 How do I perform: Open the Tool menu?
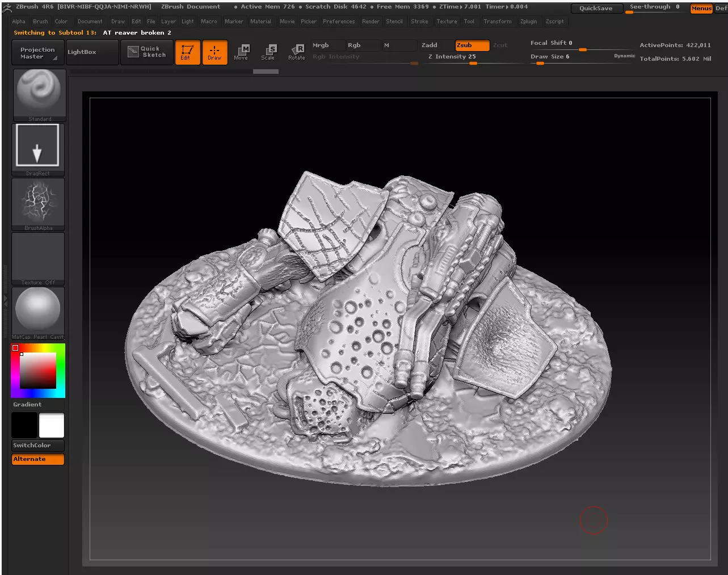pyautogui.click(x=469, y=22)
